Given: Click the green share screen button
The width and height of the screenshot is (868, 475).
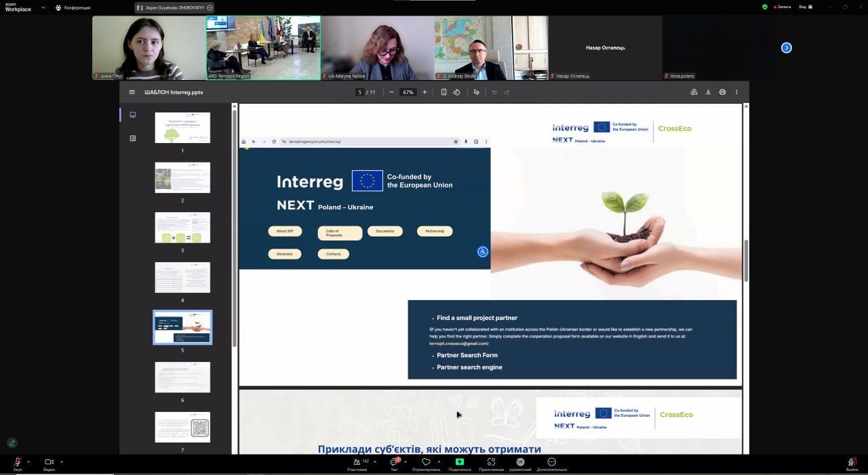Looking at the screenshot, I should pos(459,462).
